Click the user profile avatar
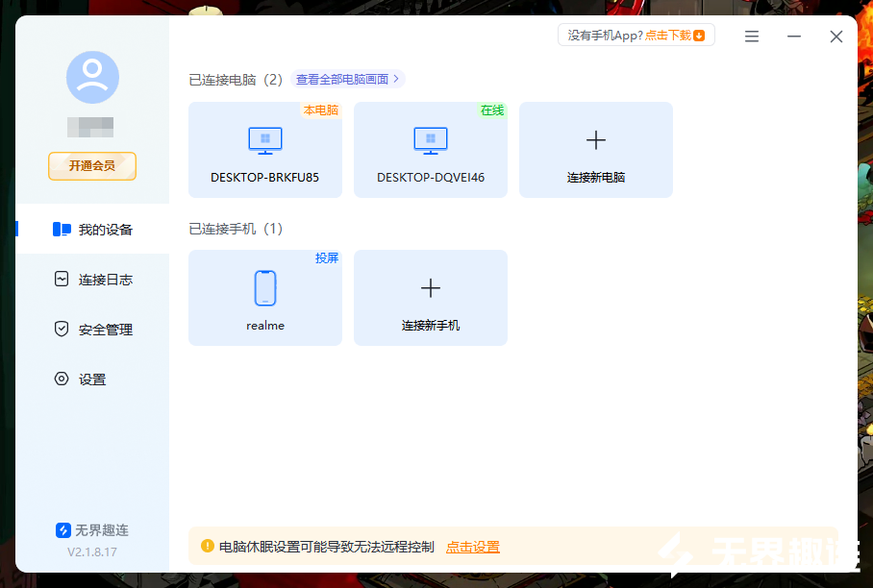Viewport: 873px width, 588px height. 92,77
